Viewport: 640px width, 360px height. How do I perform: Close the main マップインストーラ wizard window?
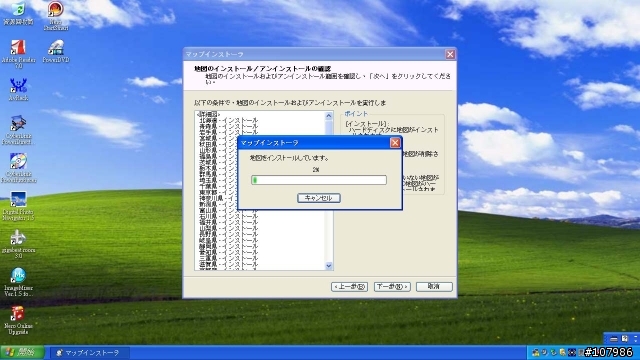click(x=450, y=54)
